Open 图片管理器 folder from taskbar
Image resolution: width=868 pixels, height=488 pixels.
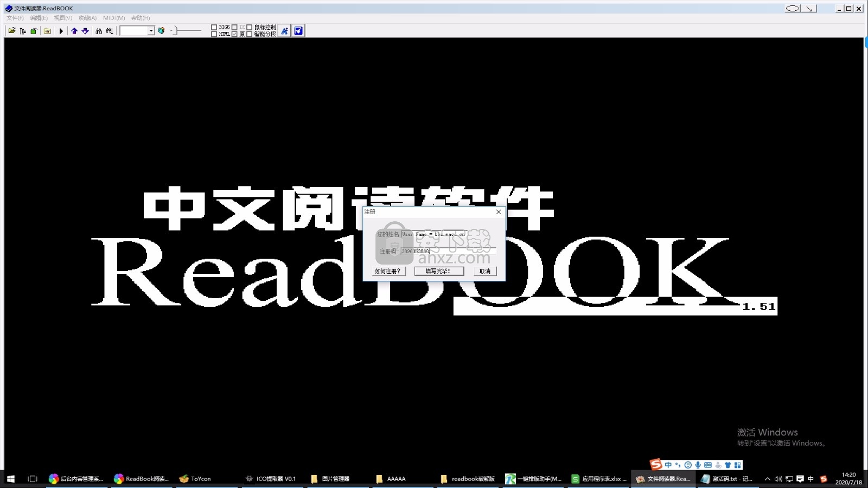pos(336,479)
